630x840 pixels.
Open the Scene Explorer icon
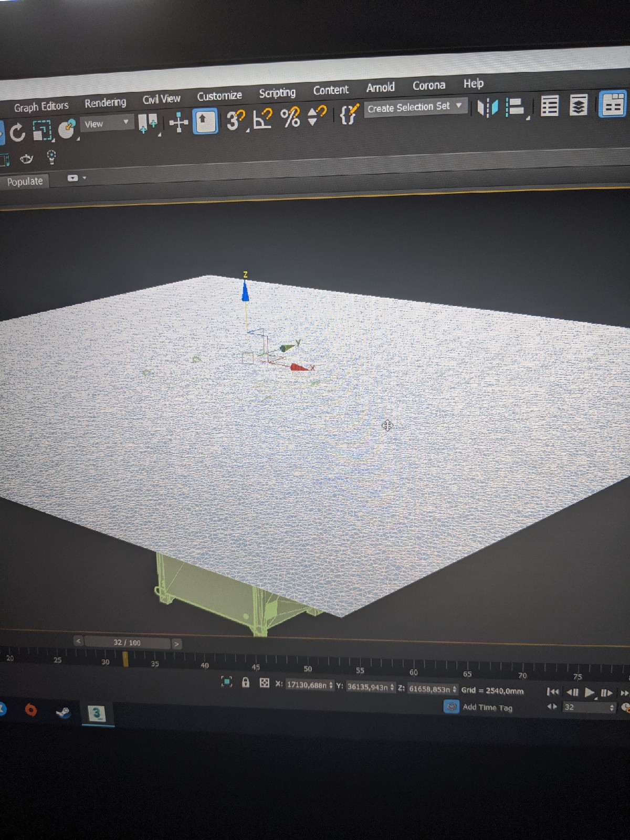tap(550, 106)
